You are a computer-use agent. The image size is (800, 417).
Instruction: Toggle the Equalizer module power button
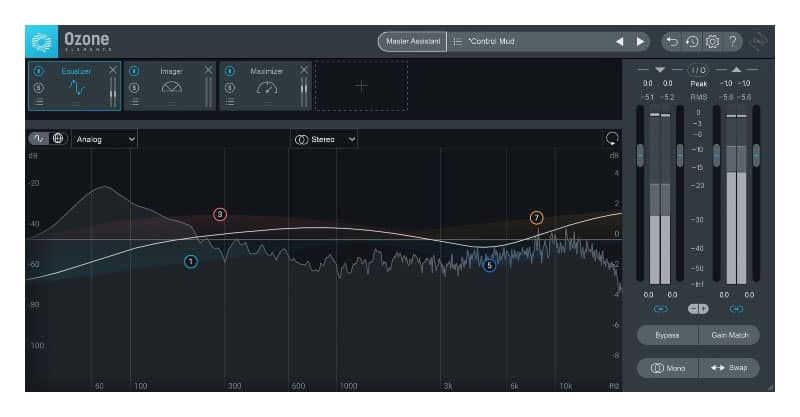tap(38, 71)
